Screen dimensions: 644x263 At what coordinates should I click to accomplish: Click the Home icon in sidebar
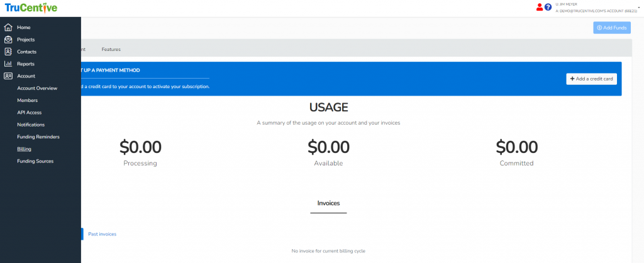(8, 28)
